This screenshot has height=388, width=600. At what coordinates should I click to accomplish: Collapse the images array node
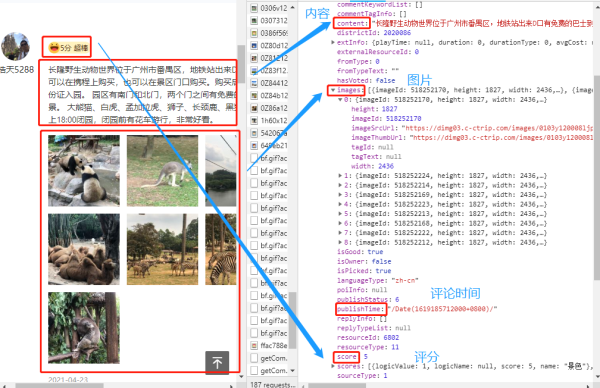333,90
